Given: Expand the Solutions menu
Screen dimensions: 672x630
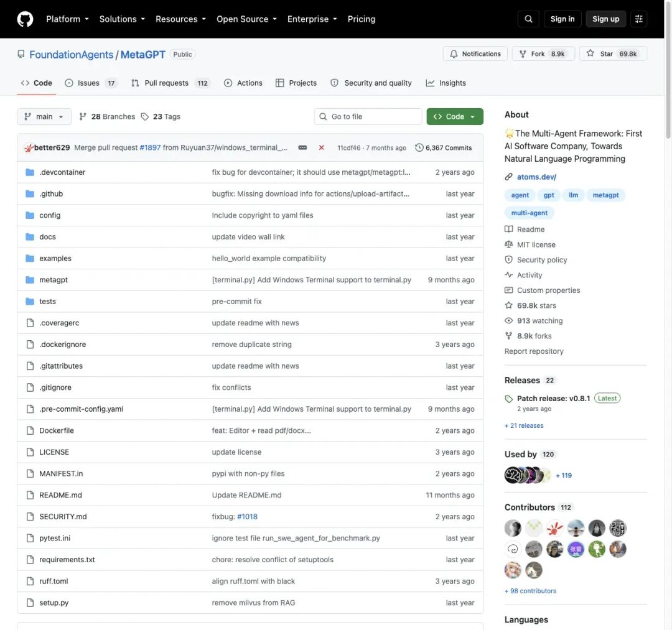Looking at the screenshot, I should click(x=122, y=19).
